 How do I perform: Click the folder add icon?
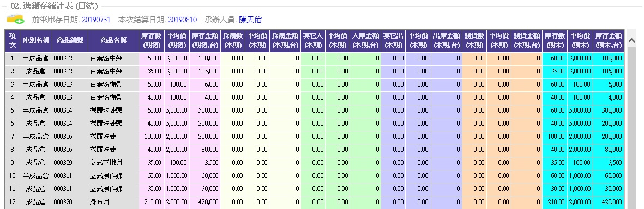[15, 19]
